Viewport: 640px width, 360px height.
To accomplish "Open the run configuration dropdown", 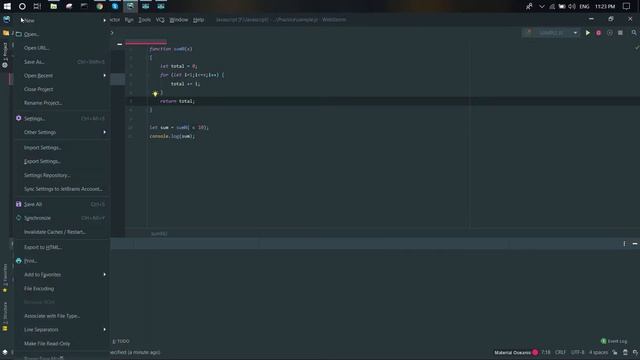I will pos(551,33).
